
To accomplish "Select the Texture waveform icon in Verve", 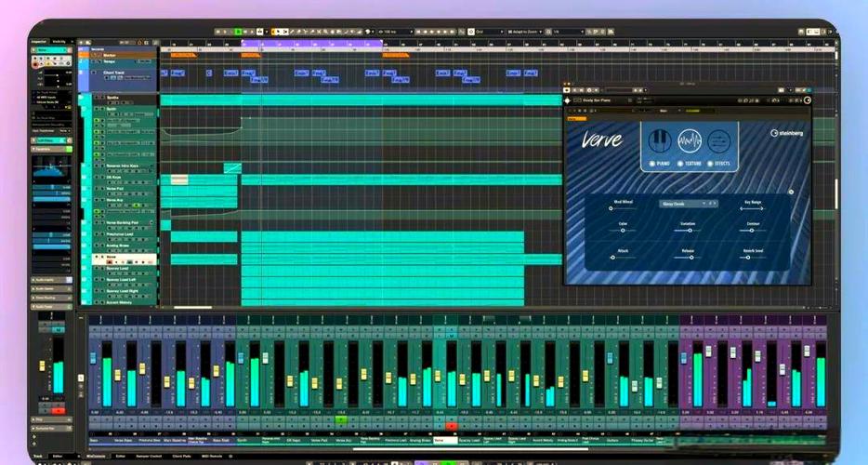I will [x=690, y=140].
